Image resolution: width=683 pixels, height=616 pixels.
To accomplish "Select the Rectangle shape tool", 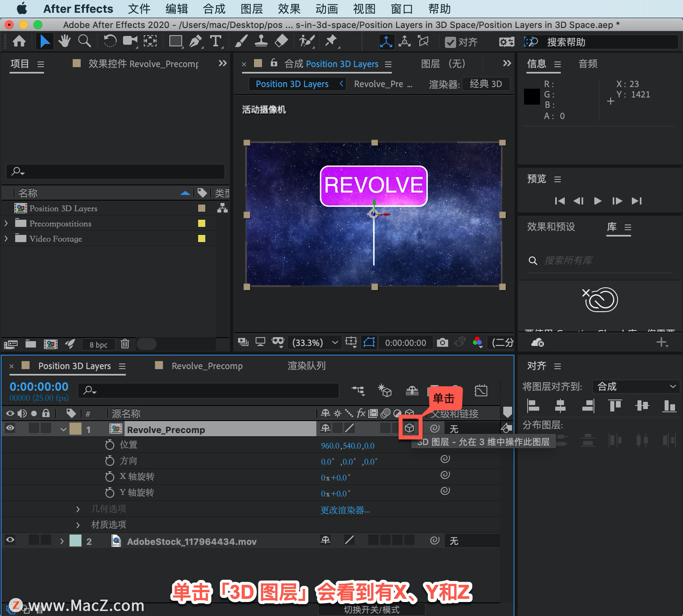I will click(x=176, y=41).
